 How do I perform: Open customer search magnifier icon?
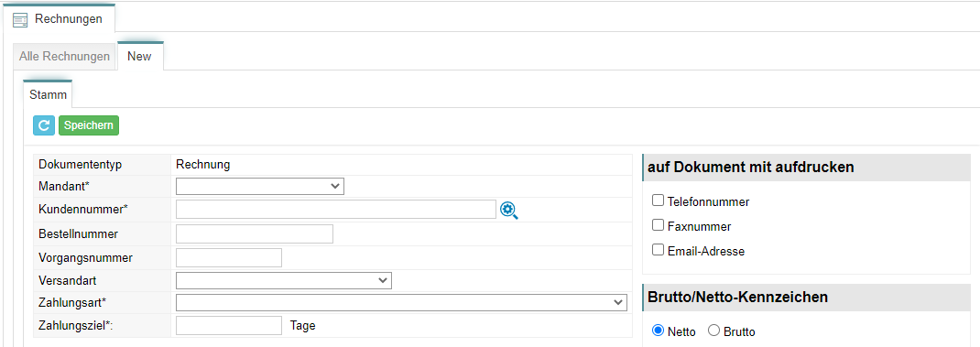[509, 211]
